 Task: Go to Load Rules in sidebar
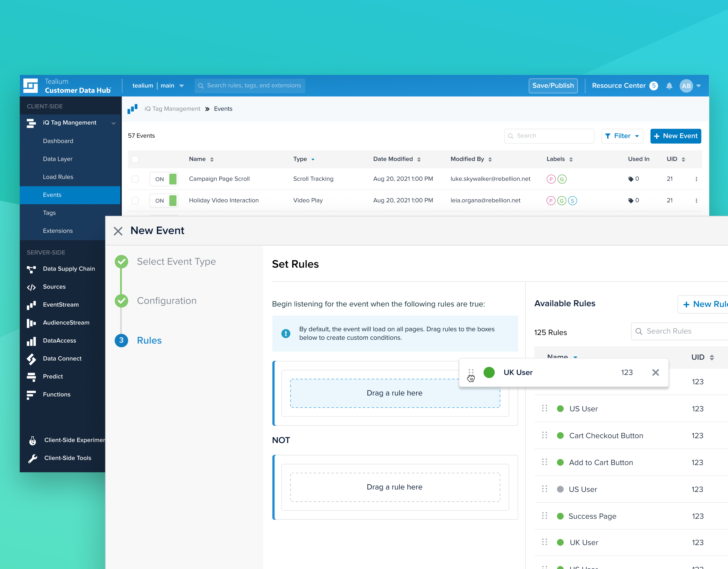(58, 177)
